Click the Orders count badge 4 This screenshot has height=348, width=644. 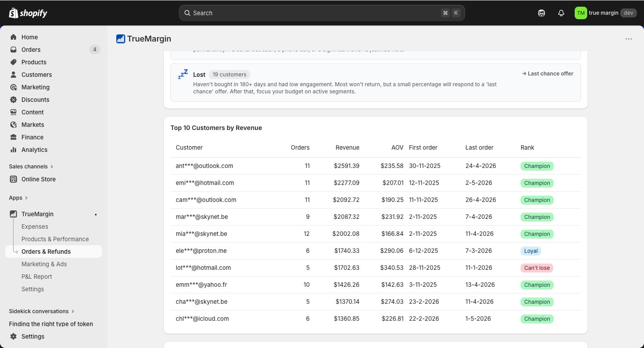[94, 50]
